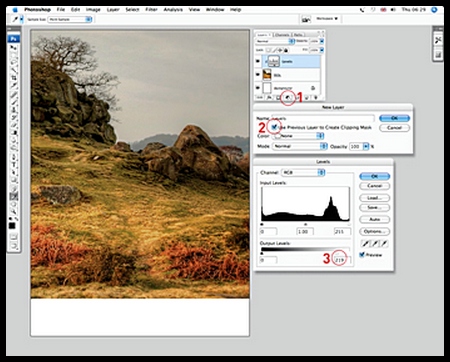This screenshot has height=362, width=450.
Task: Toggle lock transparent pixels
Action: click(x=268, y=50)
